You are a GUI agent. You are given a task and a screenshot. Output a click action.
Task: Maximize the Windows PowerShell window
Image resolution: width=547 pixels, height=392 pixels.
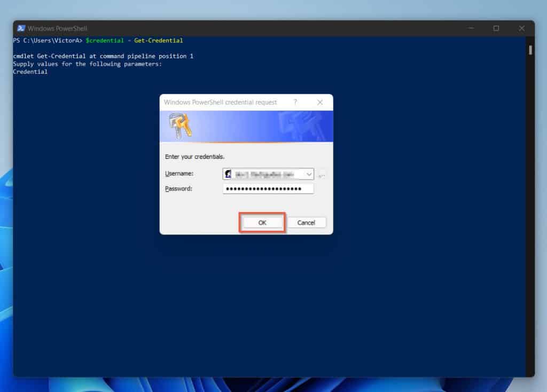(x=496, y=28)
